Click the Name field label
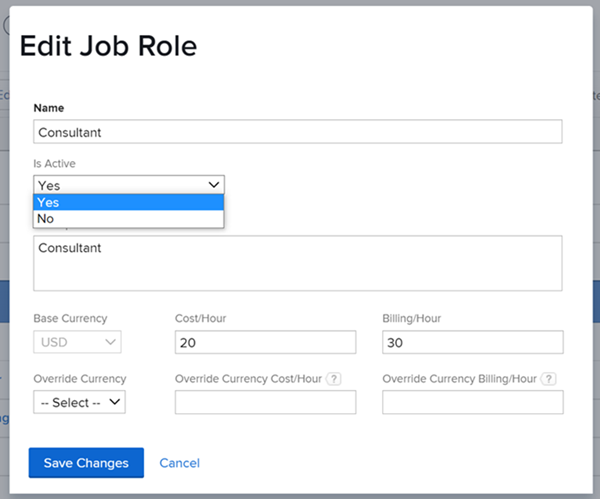This screenshot has height=499, width=600. [50, 107]
